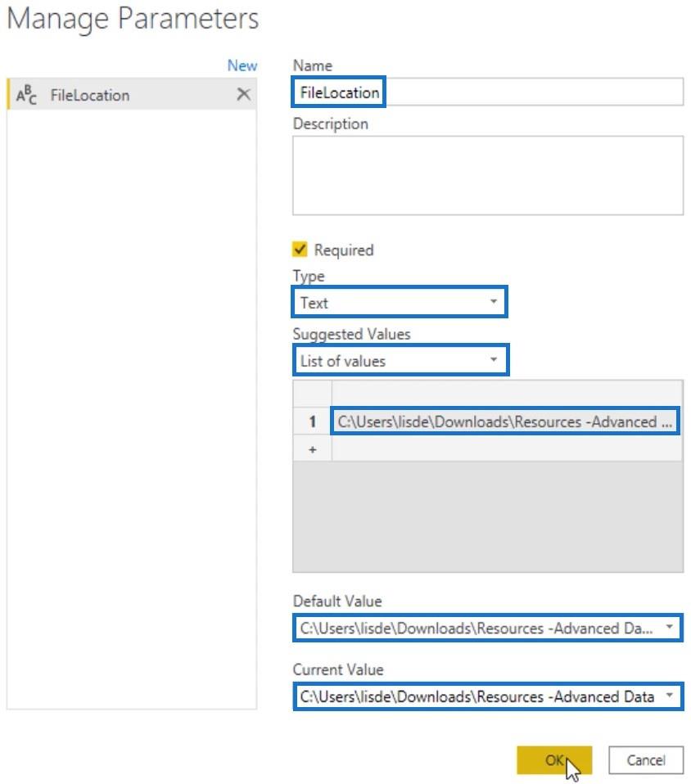
Task: Confirm the parameter with the OK button
Action: coord(554,760)
